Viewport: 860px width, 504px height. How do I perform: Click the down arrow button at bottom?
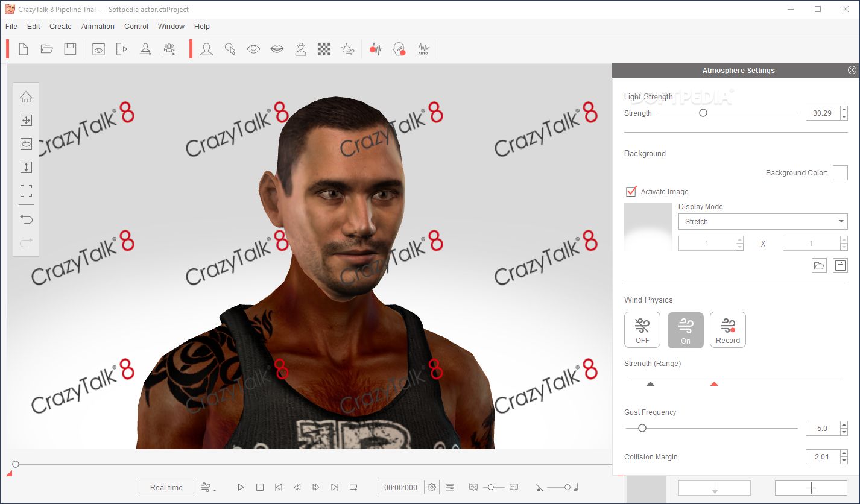(x=715, y=488)
